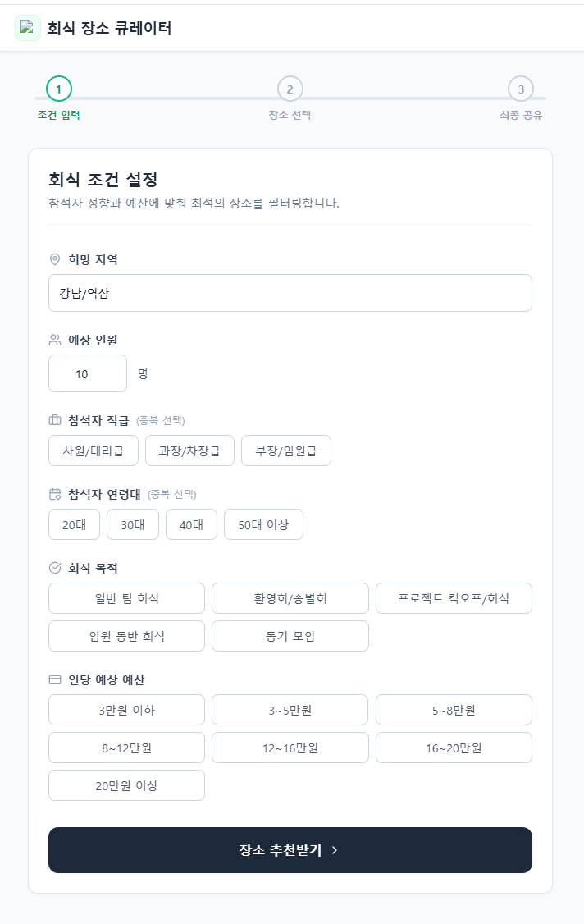Screen dimensions: 584x924
Task: Toggle the 30대 age group chip
Action: pos(133,524)
